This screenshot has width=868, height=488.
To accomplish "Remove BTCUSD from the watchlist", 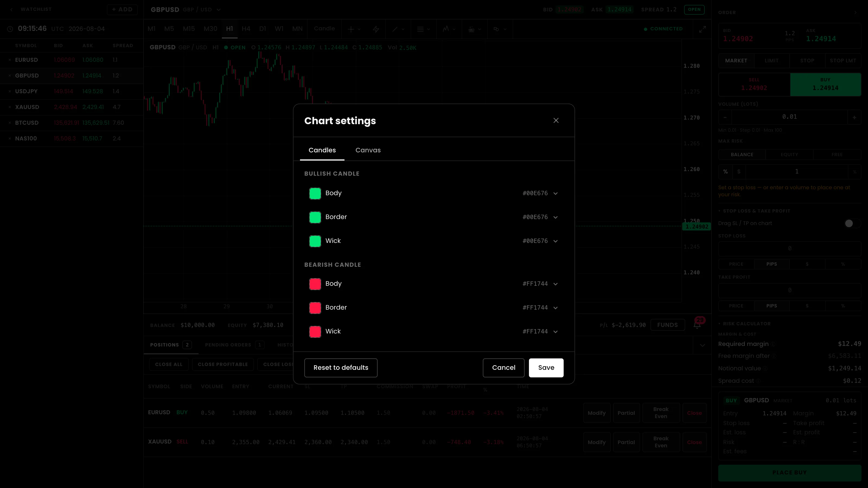I will 10,123.
